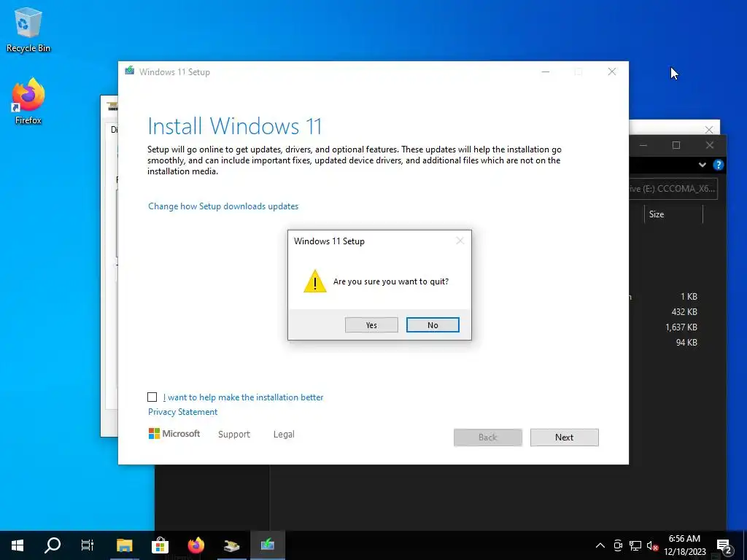Switch to Windows Setup taskbar icon

coord(267,545)
